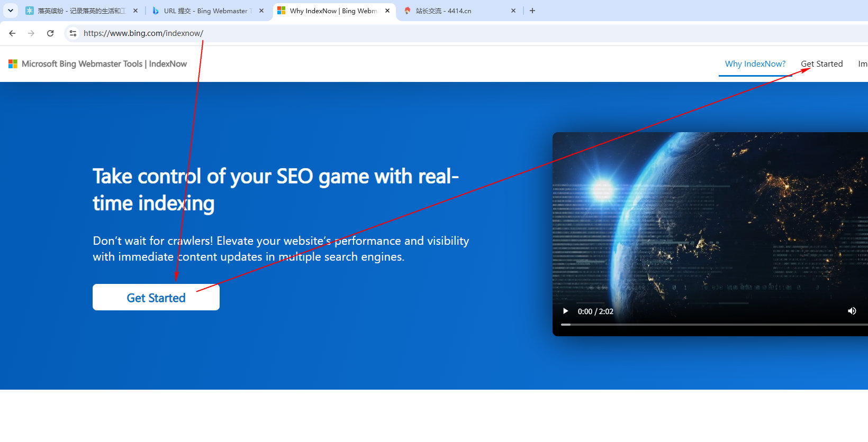Go forward to the next page
The width and height of the screenshot is (868, 442).
point(31,33)
